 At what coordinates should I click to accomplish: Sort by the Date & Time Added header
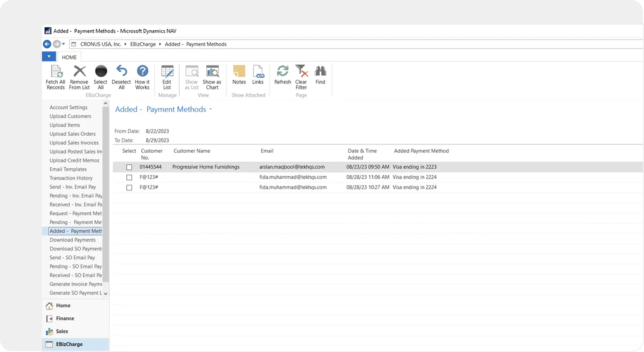[x=362, y=154]
